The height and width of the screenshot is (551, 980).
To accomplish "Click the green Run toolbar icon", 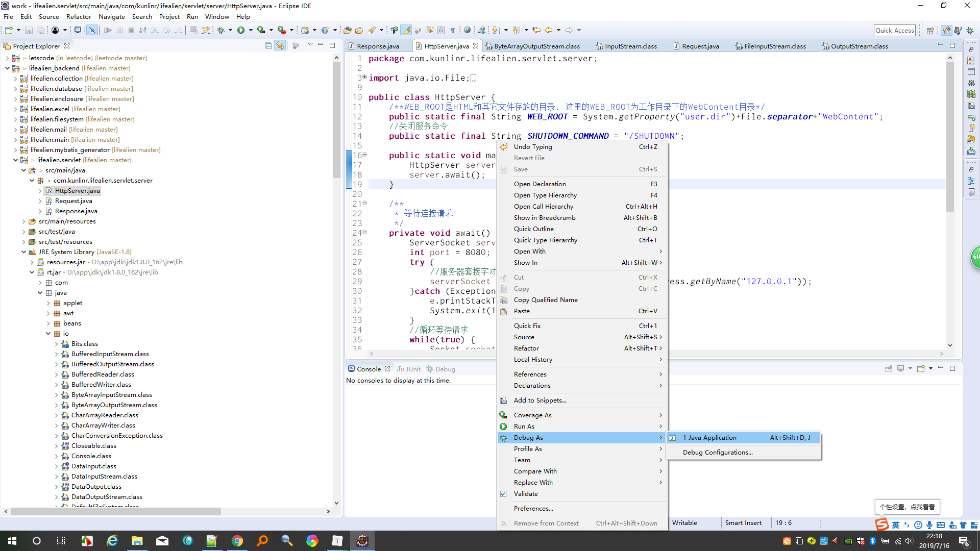I will click(x=241, y=31).
